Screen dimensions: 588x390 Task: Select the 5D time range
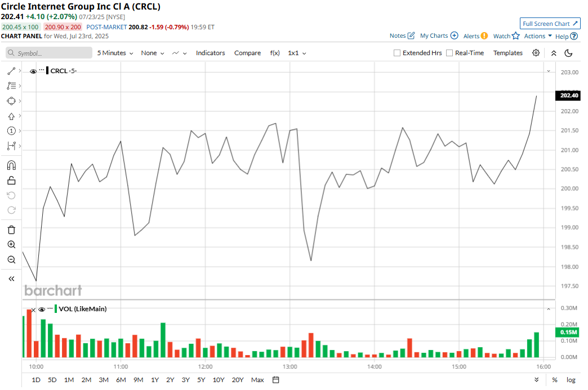pyautogui.click(x=52, y=380)
